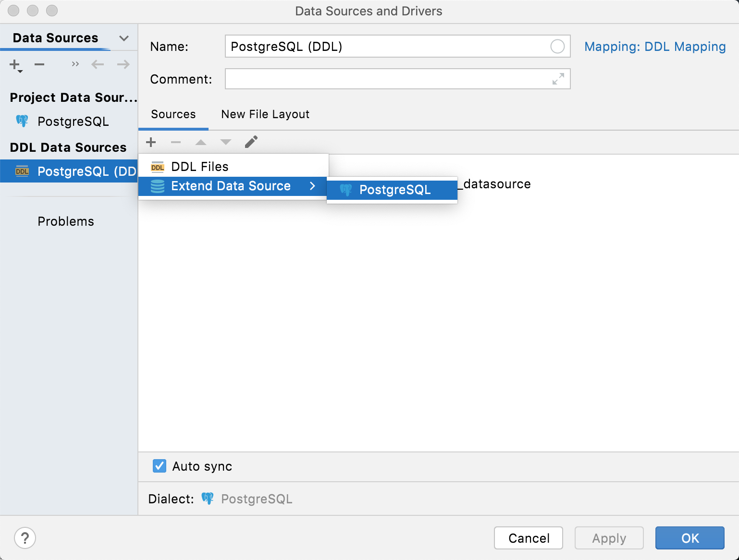Toggle the Auto sync checkbox
Screen dimensions: 739x560
point(160,466)
